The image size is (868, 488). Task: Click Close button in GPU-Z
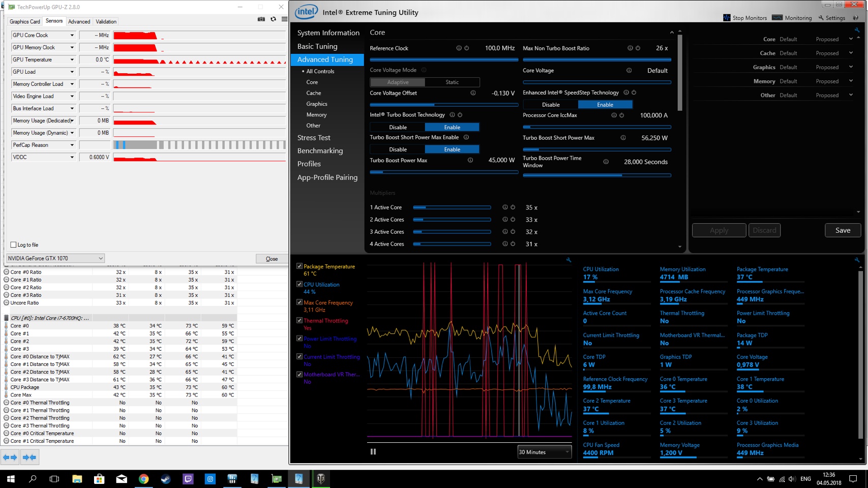click(x=272, y=259)
